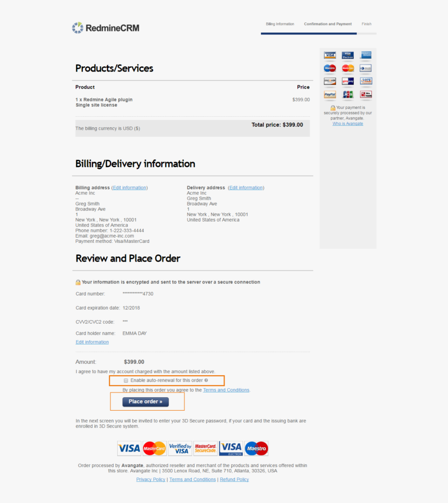The height and width of the screenshot is (503, 448).
Task: Click the PayPal payment icon
Action: tap(330, 95)
